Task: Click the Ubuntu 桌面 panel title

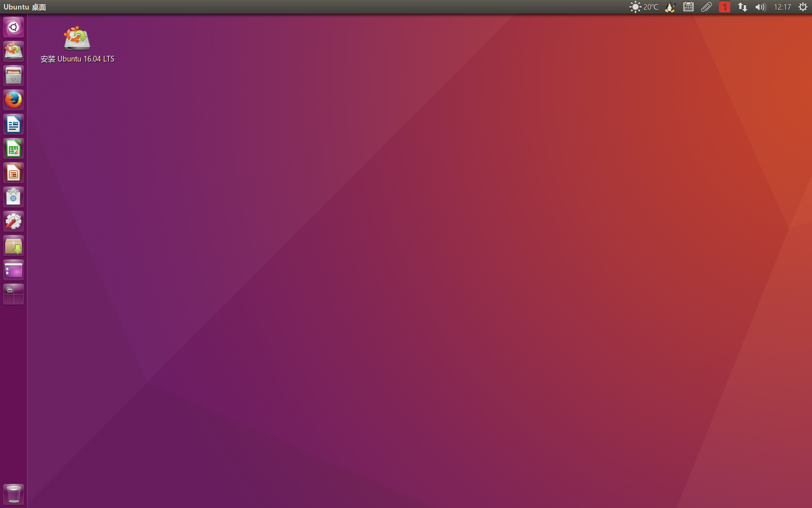Action: (x=25, y=7)
